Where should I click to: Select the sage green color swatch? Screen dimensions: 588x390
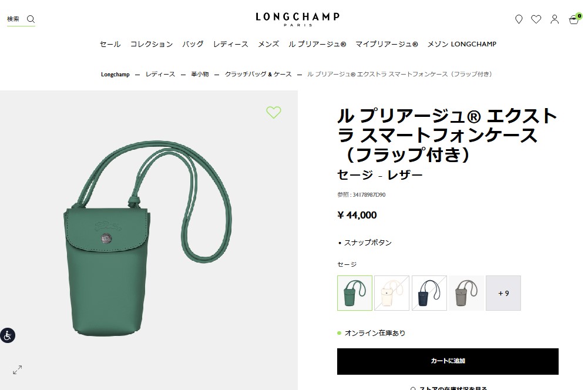[355, 293]
